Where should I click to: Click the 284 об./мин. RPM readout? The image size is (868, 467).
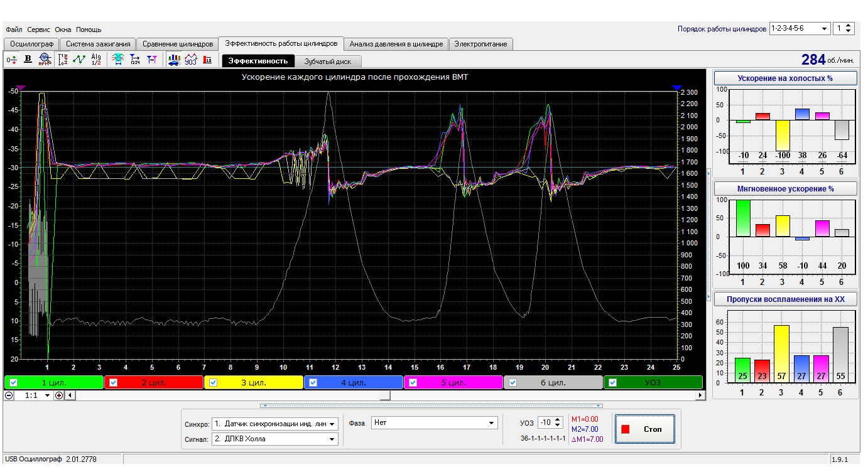click(x=827, y=60)
